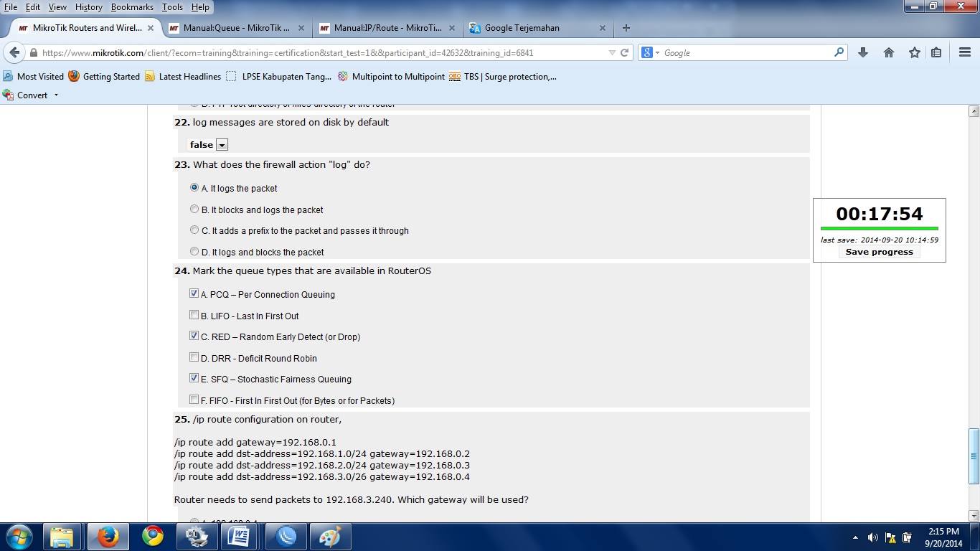
Task: Open the View menu
Action: pos(57,7)
